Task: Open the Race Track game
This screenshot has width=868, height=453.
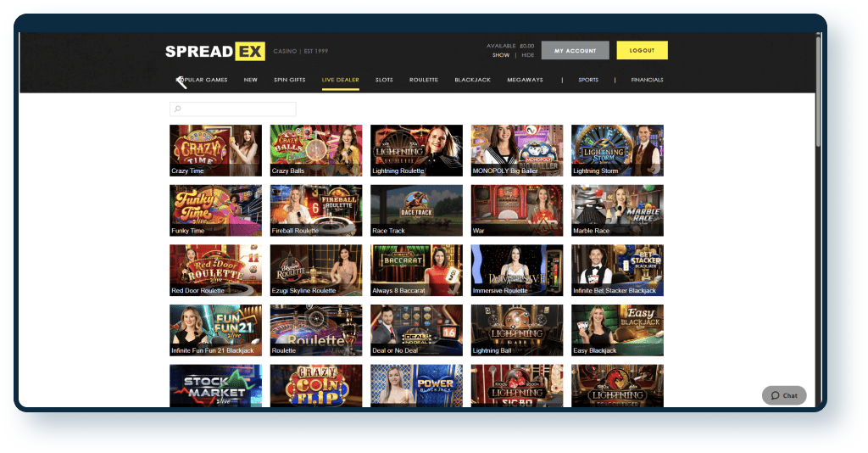Action: click(417, 210)
